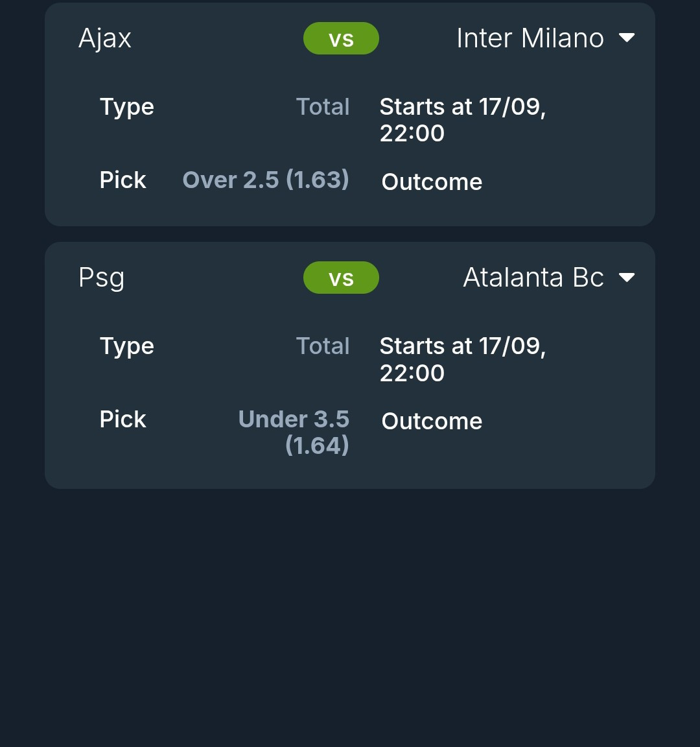This screenshot has height=747, width=700.
Task: Click the Pick label in Psg card
Action: 122,419
